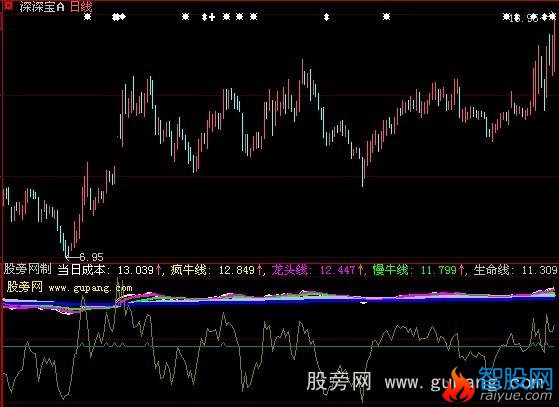Switch the 日线 period label
Viewport: 559px width, 407px height.
pos(81,6)
